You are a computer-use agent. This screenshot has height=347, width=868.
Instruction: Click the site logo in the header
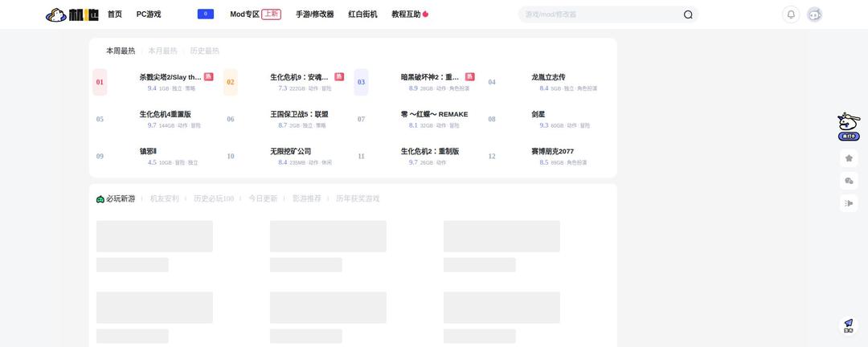click(72, 15)
